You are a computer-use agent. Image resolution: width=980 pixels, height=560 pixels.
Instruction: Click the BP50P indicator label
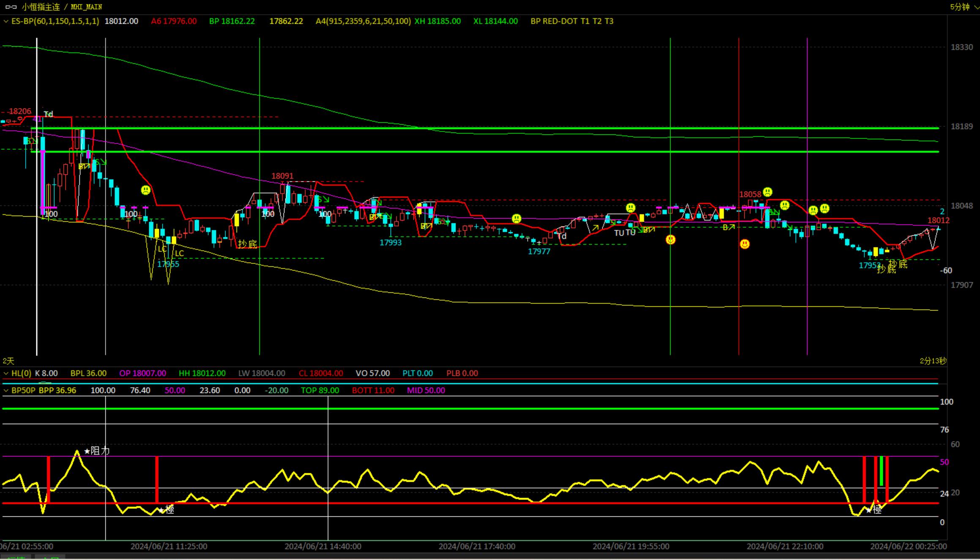23,390
